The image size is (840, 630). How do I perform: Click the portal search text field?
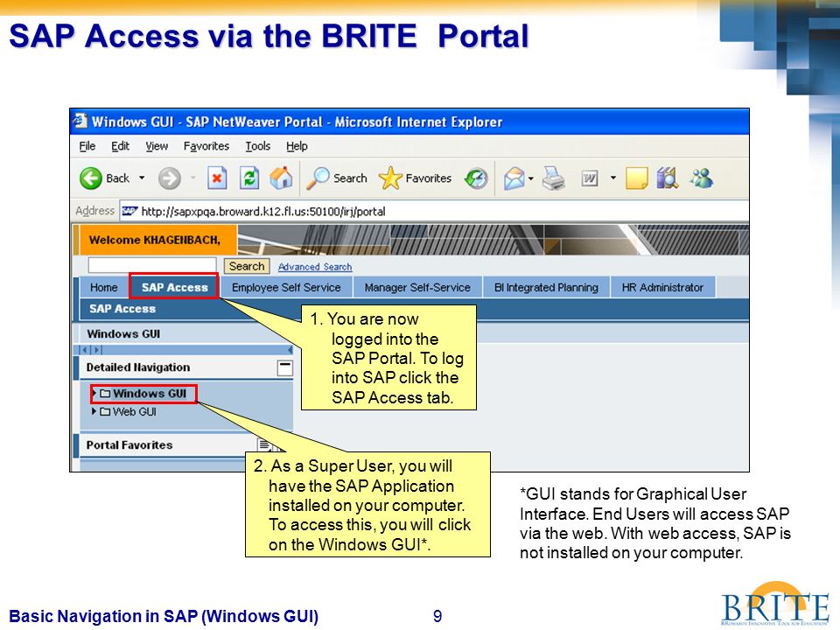click(x=152, y=265)
